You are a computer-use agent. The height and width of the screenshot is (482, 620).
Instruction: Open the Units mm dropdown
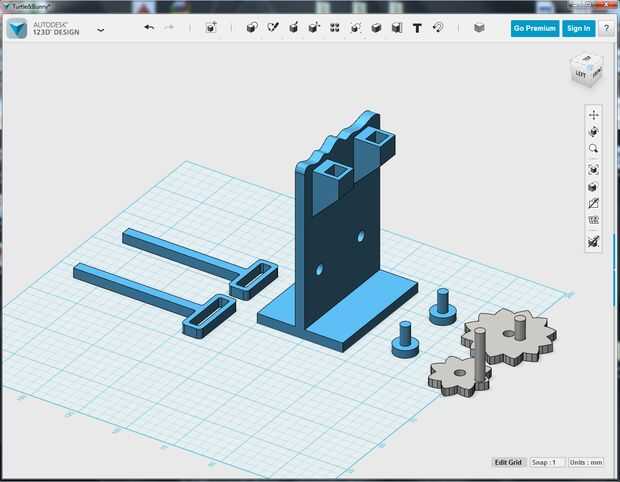[585, 462]
